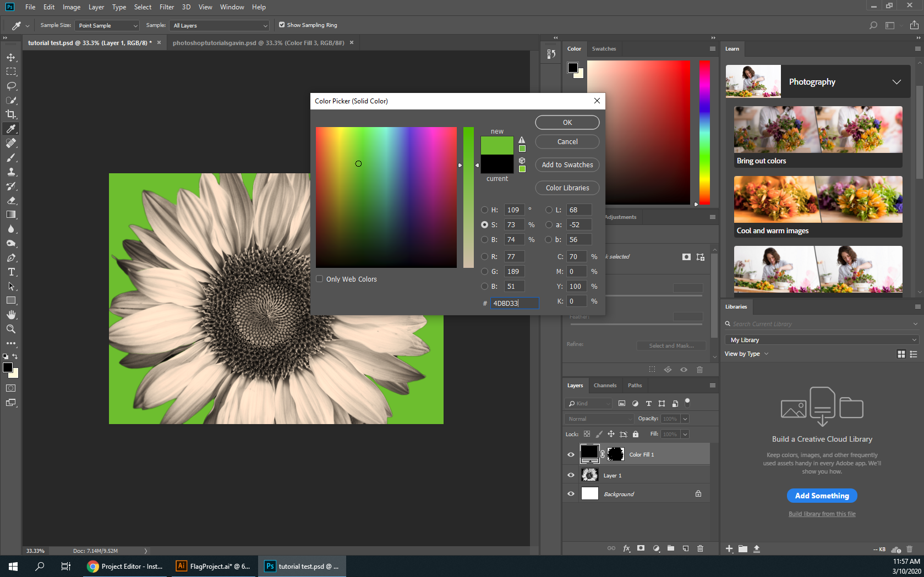Click Build library from this file link
This screenshot has height=577, width=924.
pos(822,514)
